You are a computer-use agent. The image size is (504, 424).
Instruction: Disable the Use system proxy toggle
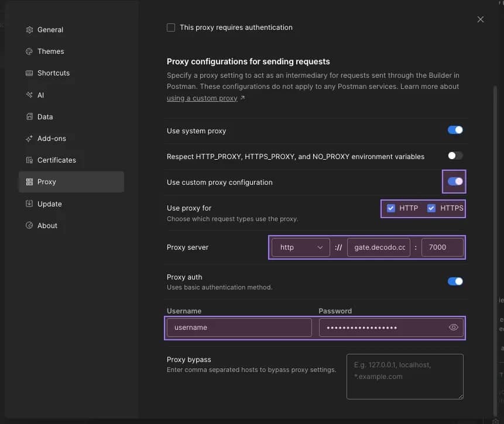pyautogui.click(x=455, y=130)
